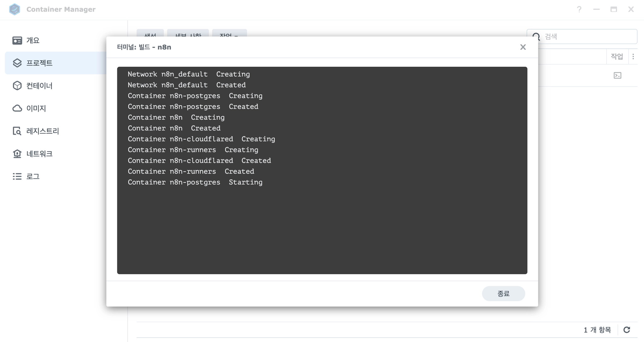
Task: Click the 이미지 cloud icon
Action: pos(17,108)
